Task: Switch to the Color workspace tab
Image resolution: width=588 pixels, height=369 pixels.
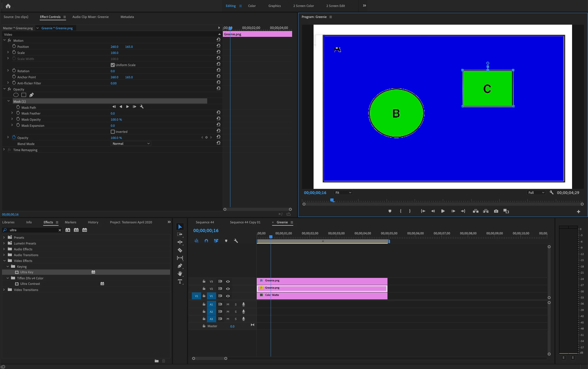Action: [x=252, y=6]
